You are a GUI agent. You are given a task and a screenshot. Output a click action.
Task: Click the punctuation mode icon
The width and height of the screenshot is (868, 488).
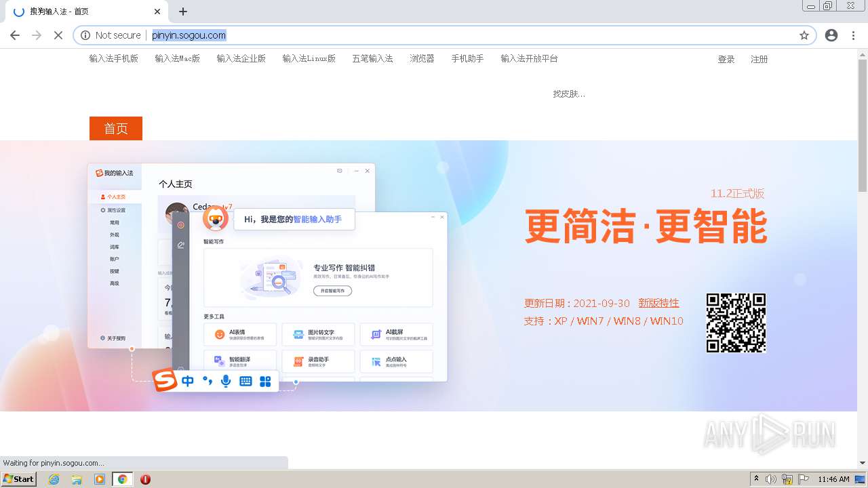click(x=207, y=382)
